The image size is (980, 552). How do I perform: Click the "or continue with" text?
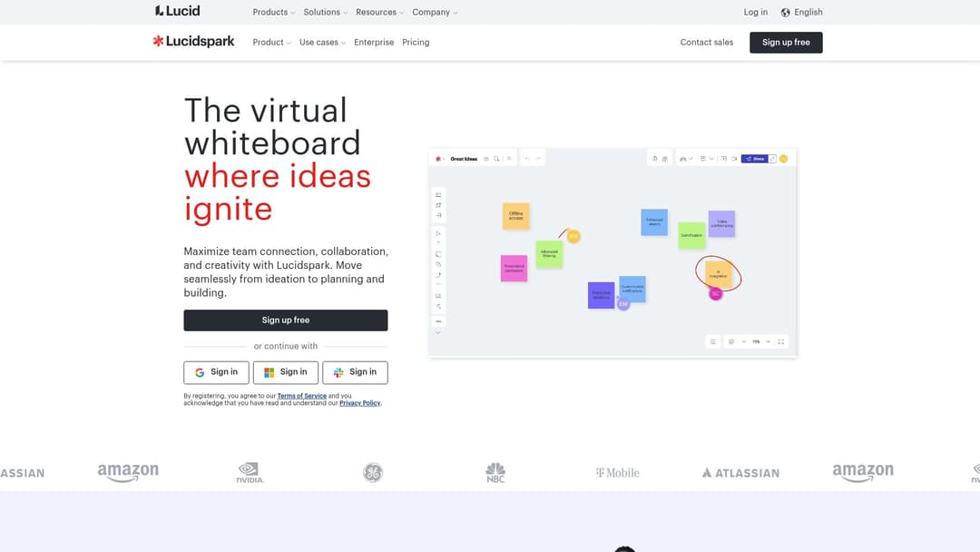click(286, 346)
